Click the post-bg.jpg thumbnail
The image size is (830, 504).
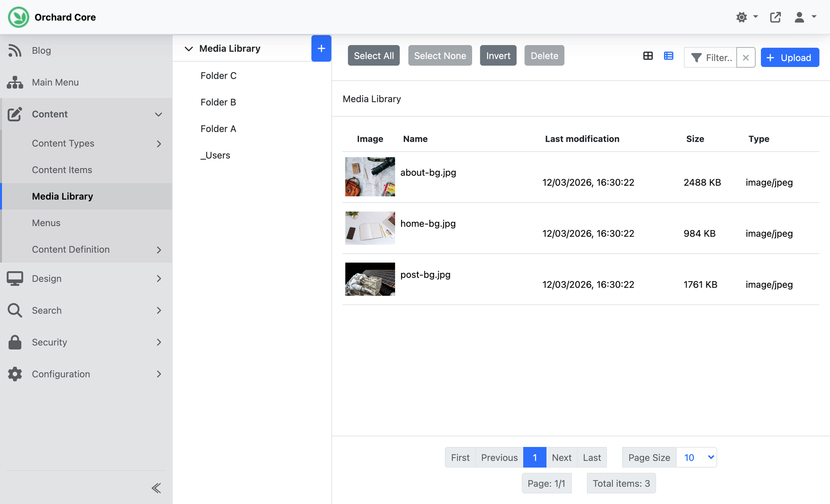[370, 279]
